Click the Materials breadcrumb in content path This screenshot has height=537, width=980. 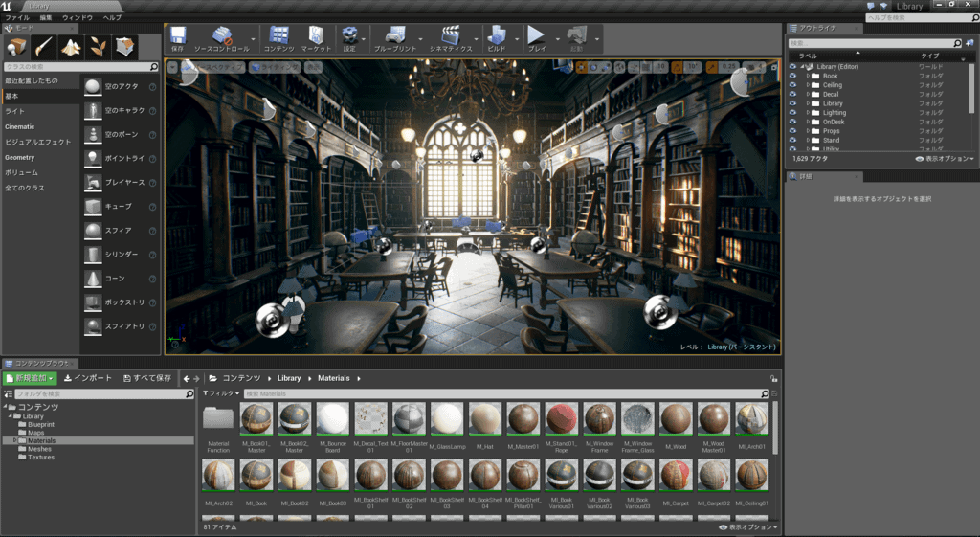pos(334,378)
